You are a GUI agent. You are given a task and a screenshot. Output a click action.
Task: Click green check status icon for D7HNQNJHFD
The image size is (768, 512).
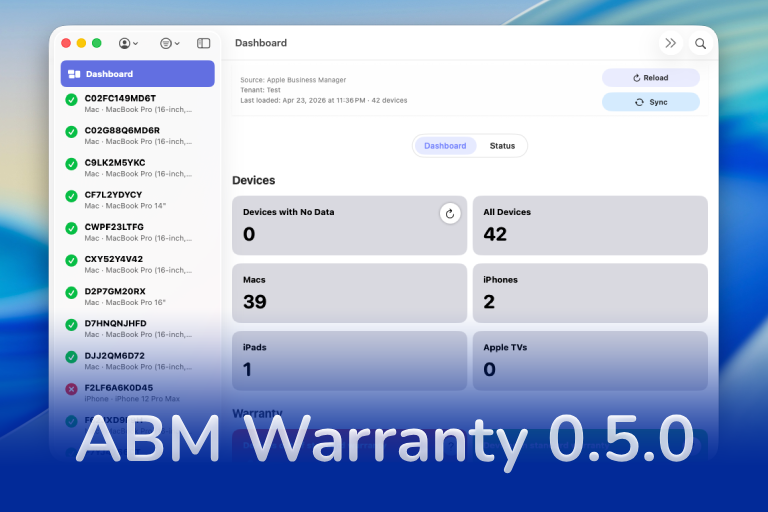click(x=72, y=325)
